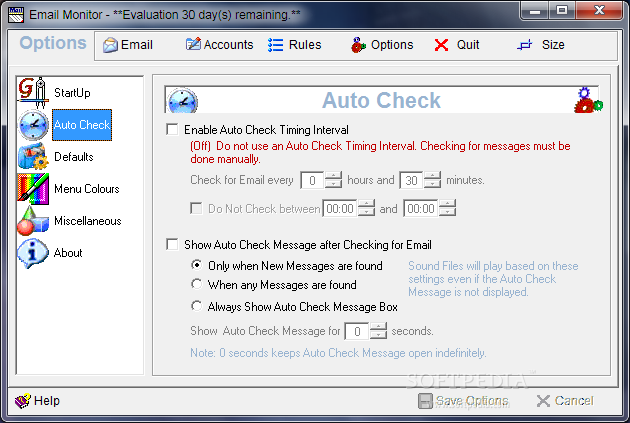Decrease the minutes spinner value

coord(432,184)
